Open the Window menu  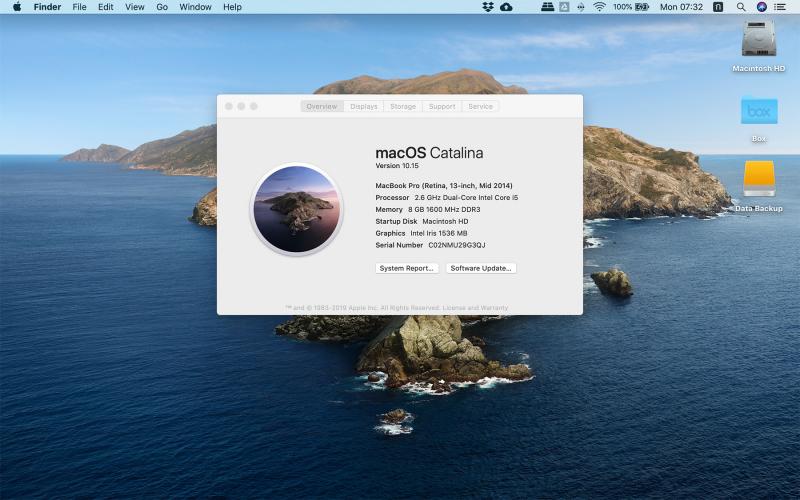tap(195, 7)
